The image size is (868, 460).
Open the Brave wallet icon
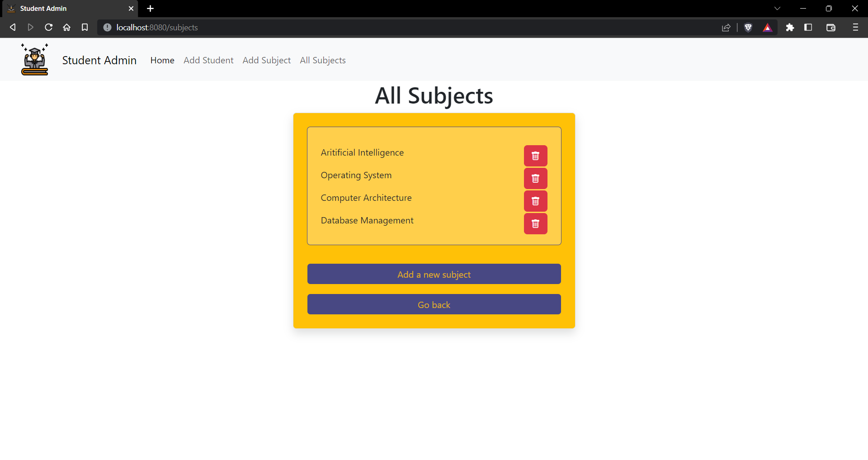click(830, 28)
